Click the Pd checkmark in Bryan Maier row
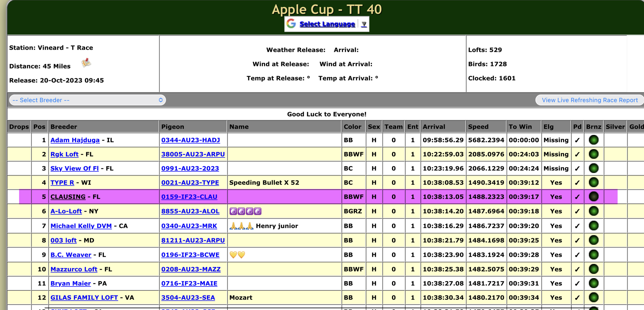Image resolution: width=644 pixels, height=310 pixels. point(577,284)
